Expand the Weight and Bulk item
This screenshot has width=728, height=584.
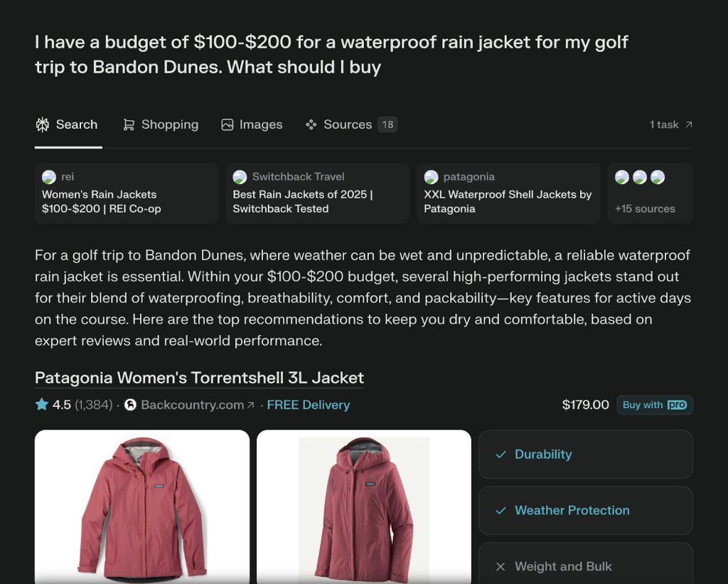[586, 565]
